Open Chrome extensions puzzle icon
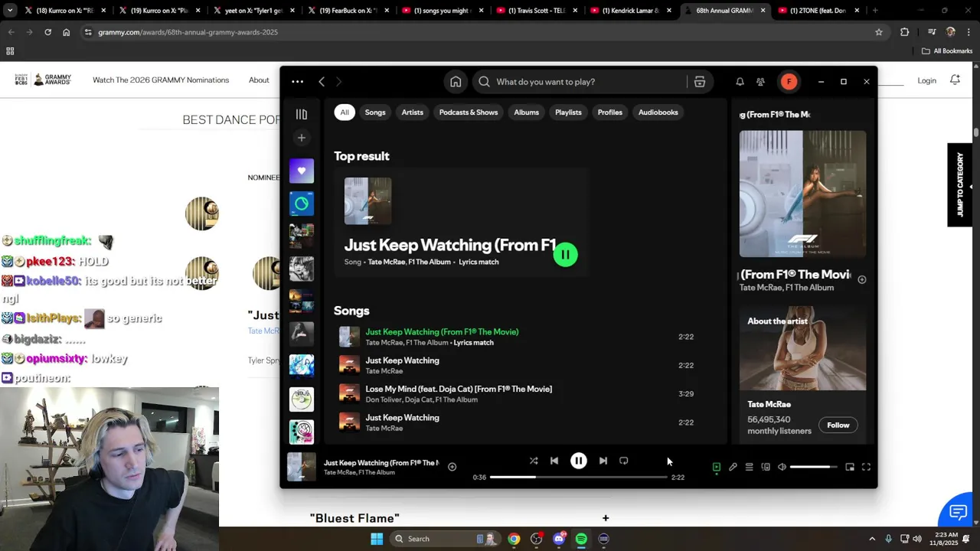980x551 pixels. pyautogui.click(x=905, y=32)
